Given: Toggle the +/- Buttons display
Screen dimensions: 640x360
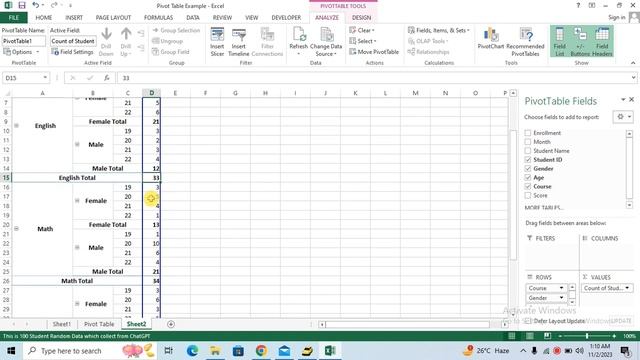Looking at the screenshot, I should pos(580,42).
